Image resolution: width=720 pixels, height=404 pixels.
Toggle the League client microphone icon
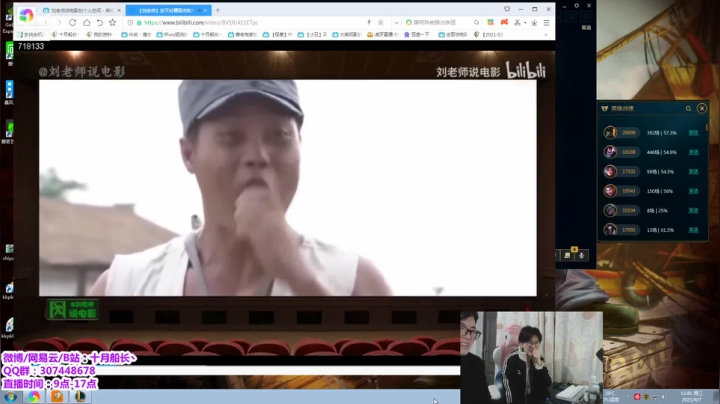pos(581,255)
